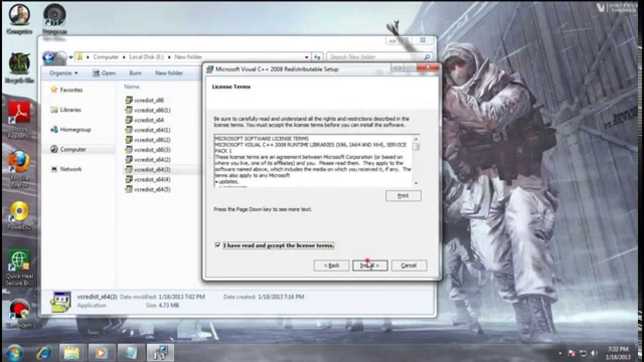Open Network in the navigation pane
The image size is (644, 362).
70,169
